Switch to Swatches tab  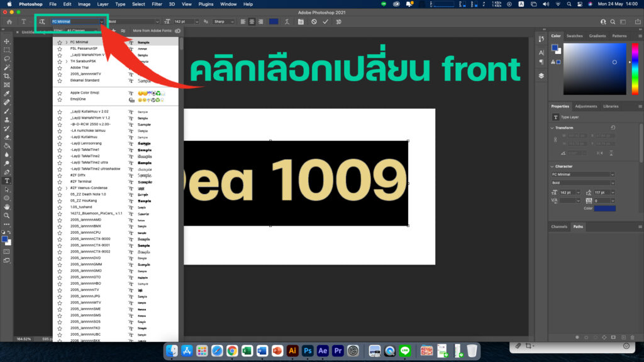[x=575, y=36]
